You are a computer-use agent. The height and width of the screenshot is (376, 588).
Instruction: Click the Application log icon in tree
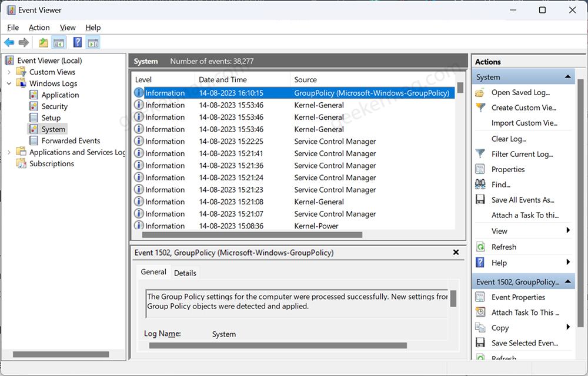pos(34,95)
